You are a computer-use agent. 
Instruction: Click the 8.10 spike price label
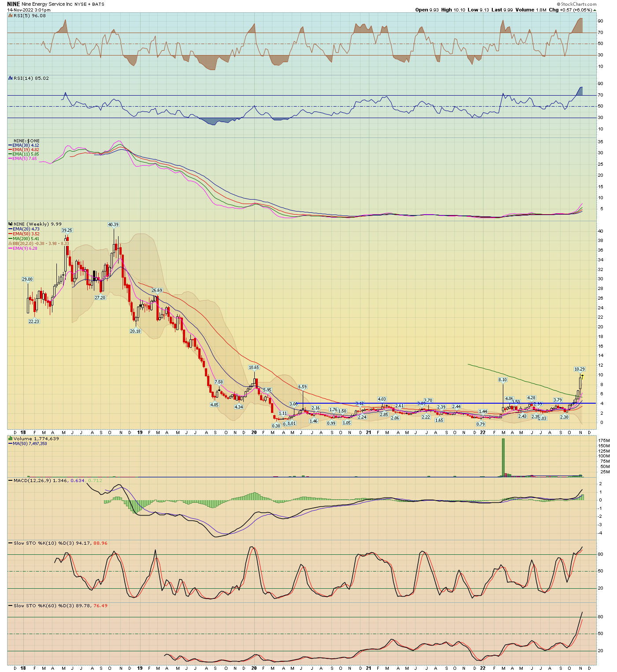click(502, 380)
